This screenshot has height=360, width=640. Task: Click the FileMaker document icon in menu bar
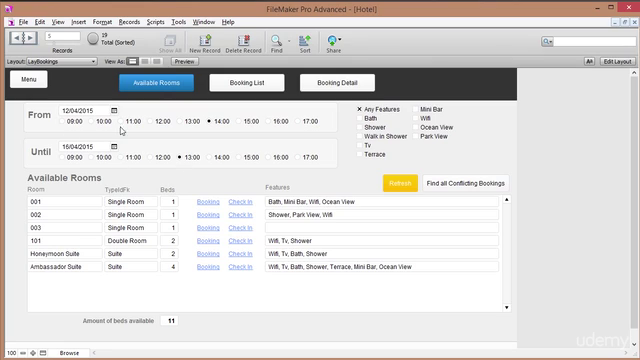point(11,22)
